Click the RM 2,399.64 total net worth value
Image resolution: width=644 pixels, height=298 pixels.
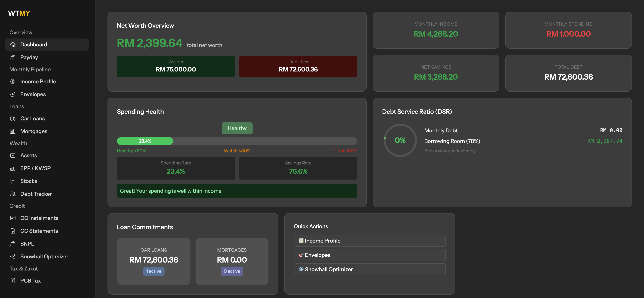(x=150, y=43)
